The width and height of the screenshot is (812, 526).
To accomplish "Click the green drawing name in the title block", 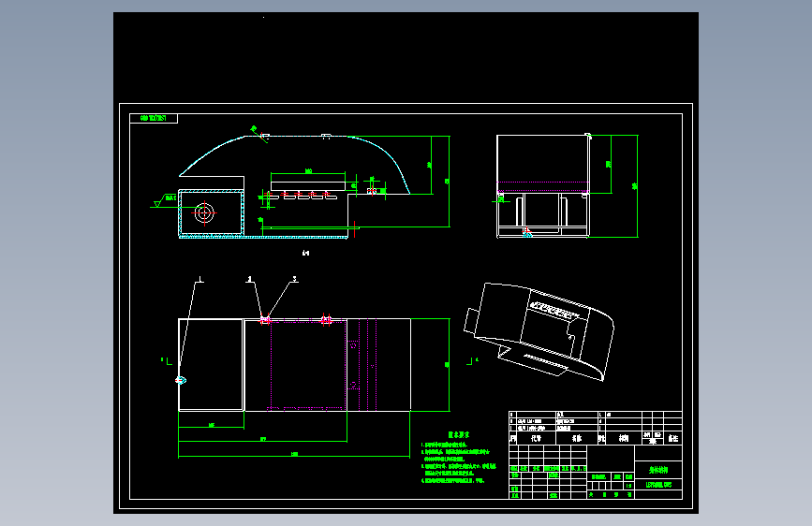I will coord(658,470).
